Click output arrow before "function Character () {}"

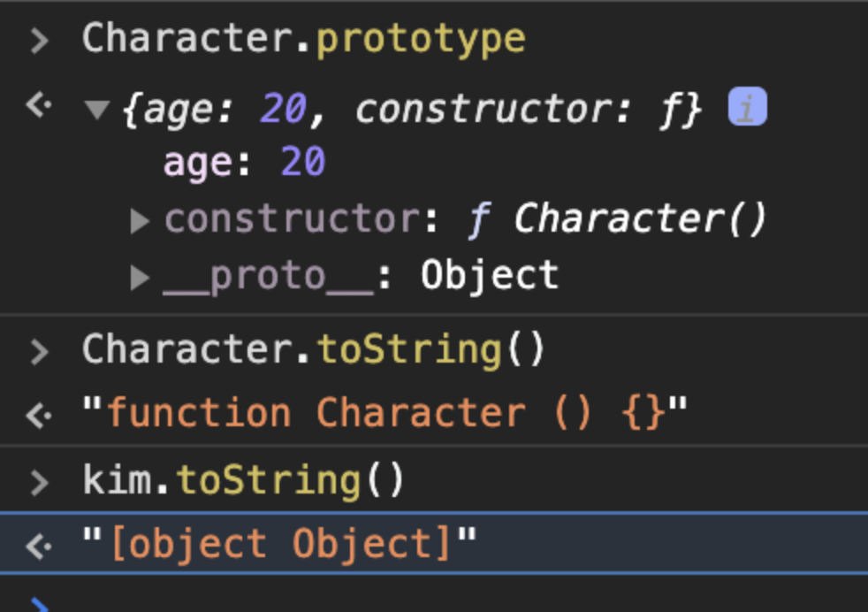pyautogui.click(x=38, y=414)
